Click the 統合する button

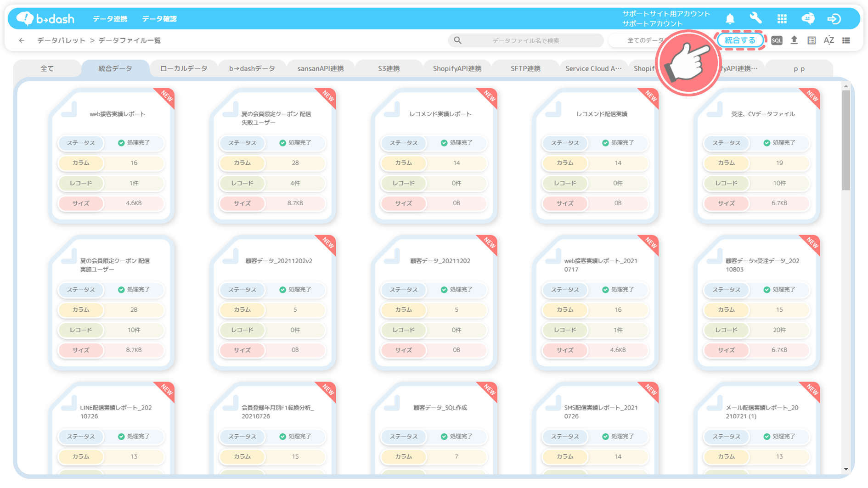click(740, 40)
